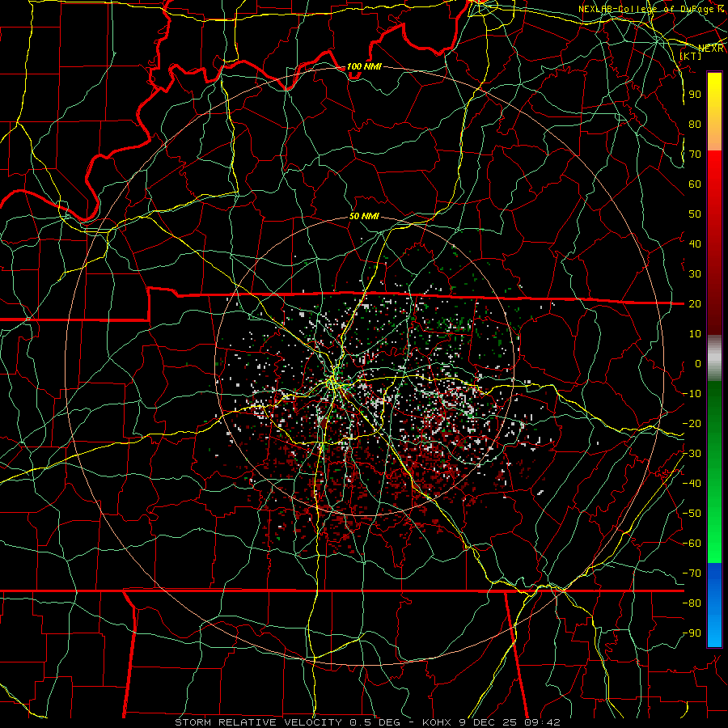The image size is (728, 728).
Task: Select the -50 label on the velocity scale
Action: point(692,513)
